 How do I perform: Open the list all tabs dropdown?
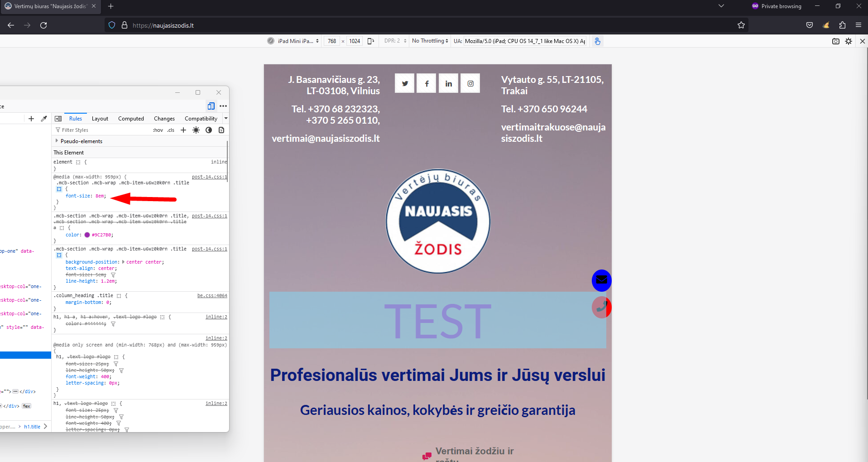point(721,6)
